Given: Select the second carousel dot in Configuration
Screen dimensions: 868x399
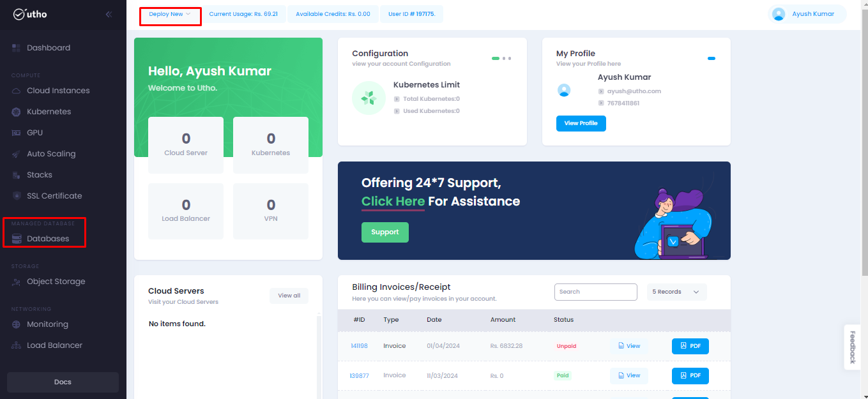Looking at the screenshot, I should [504, 58].
